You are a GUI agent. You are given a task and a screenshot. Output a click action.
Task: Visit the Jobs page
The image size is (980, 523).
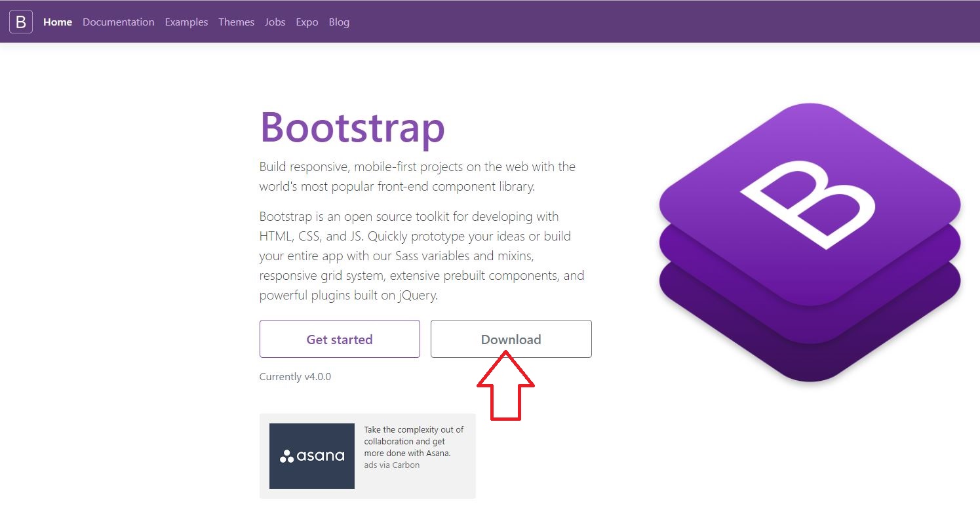(275, 22)
